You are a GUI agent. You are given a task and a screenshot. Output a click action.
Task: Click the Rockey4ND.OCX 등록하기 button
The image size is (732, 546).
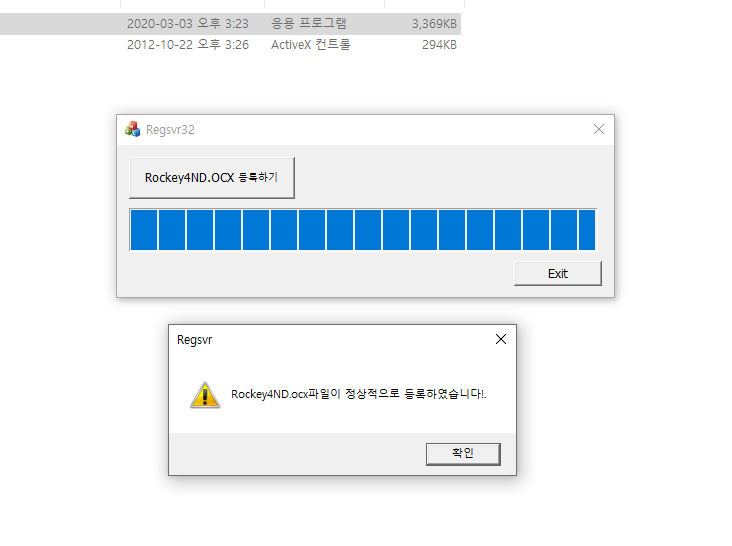[212, 178]
